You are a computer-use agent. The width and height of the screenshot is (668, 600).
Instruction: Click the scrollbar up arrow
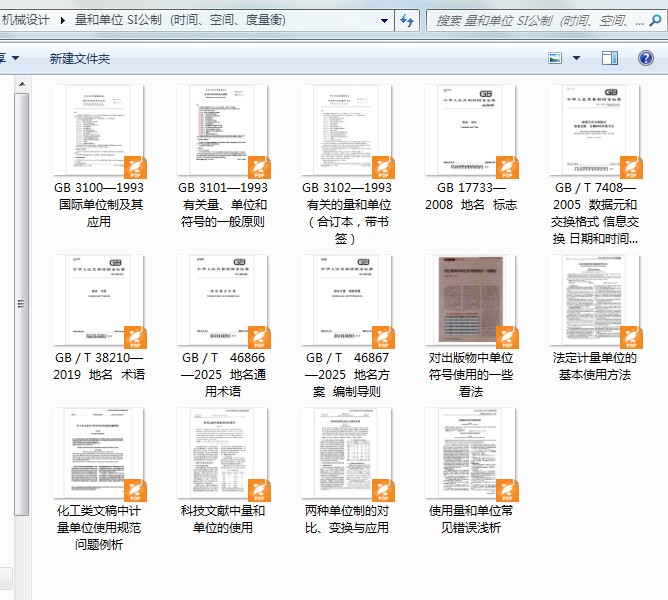click(22, 84)
